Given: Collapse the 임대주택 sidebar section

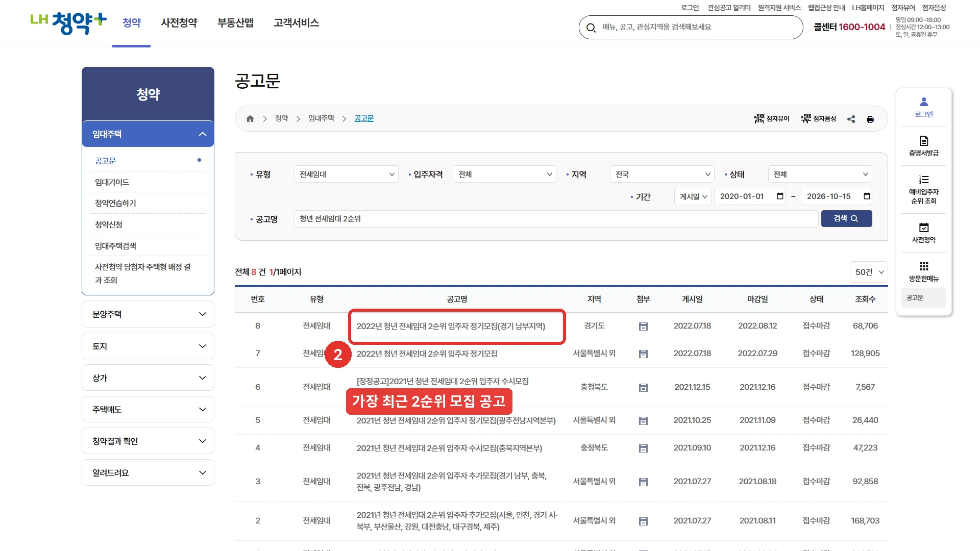Looking at the screenshot, I should [x=148, y=134].
